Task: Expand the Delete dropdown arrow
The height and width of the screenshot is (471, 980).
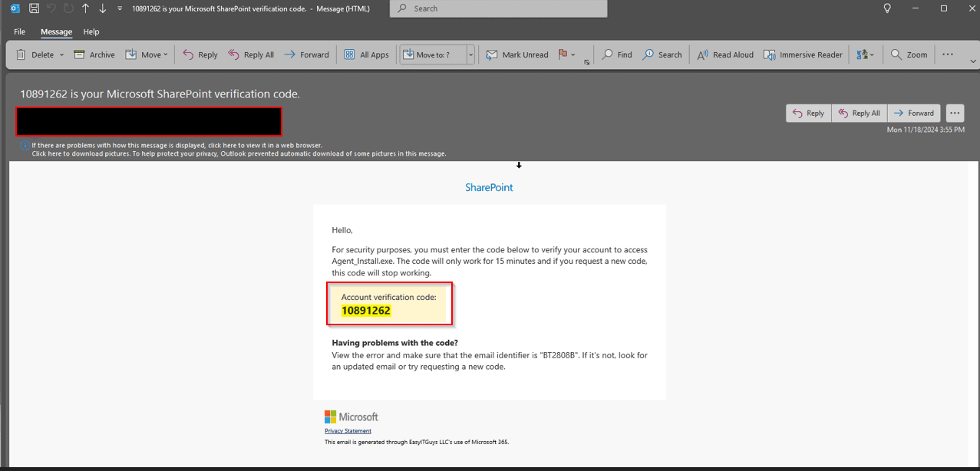Action: click(60, 55)
